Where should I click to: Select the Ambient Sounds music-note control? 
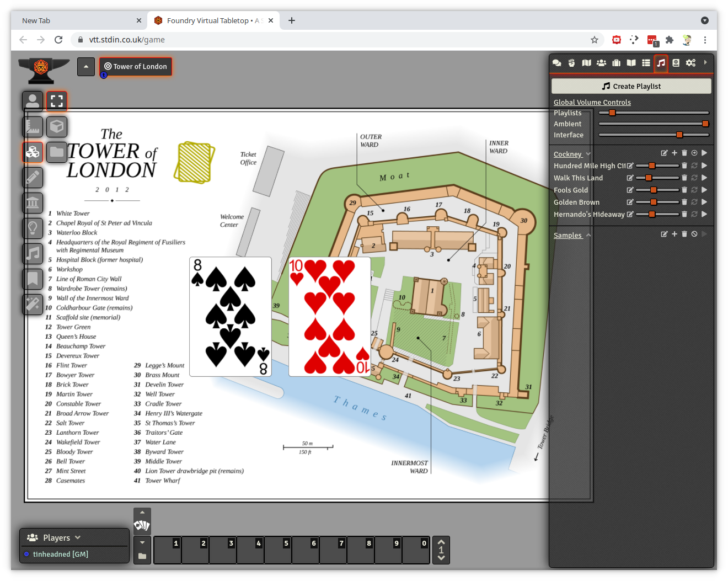(33, 253)
